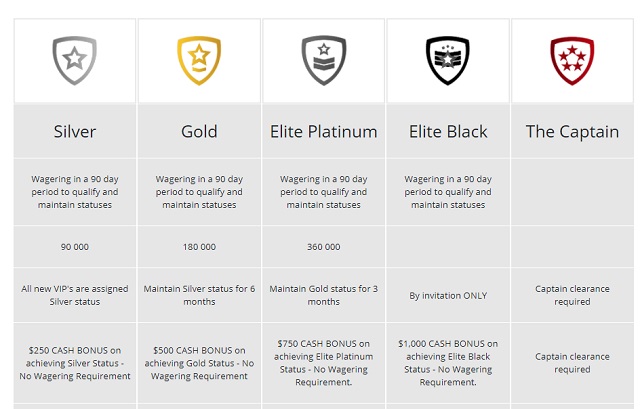Click the 360 000 wagering amount
Screen dimensions: 640x409
point(324,247)
